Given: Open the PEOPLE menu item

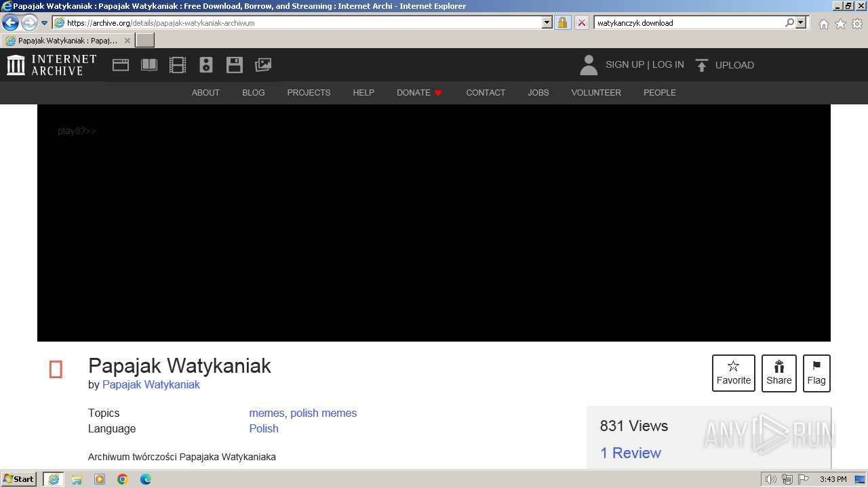Looking at the screenshot, I should click(660, 93).
